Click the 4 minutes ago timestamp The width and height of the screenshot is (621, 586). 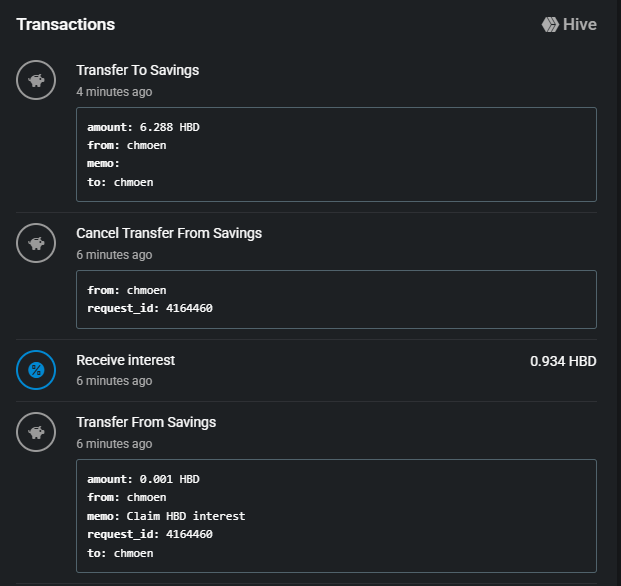[114, 91]
